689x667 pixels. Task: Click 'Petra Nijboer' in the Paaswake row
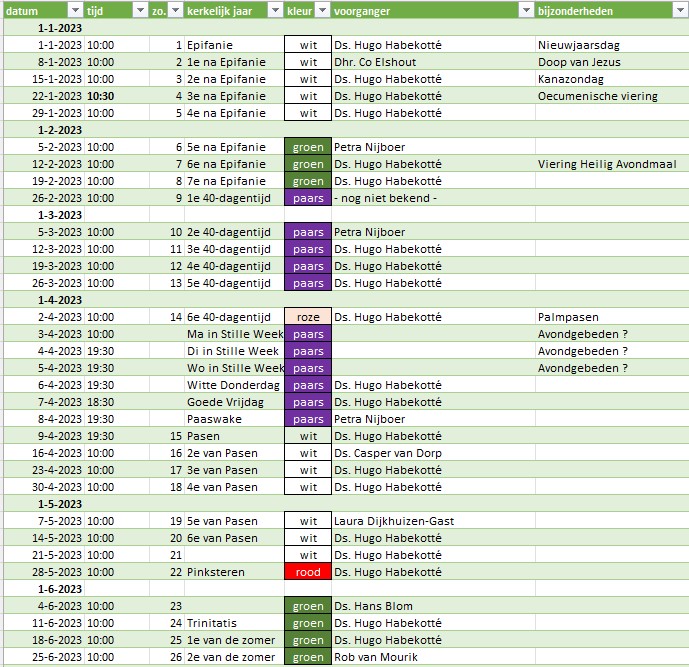(433, 419)
